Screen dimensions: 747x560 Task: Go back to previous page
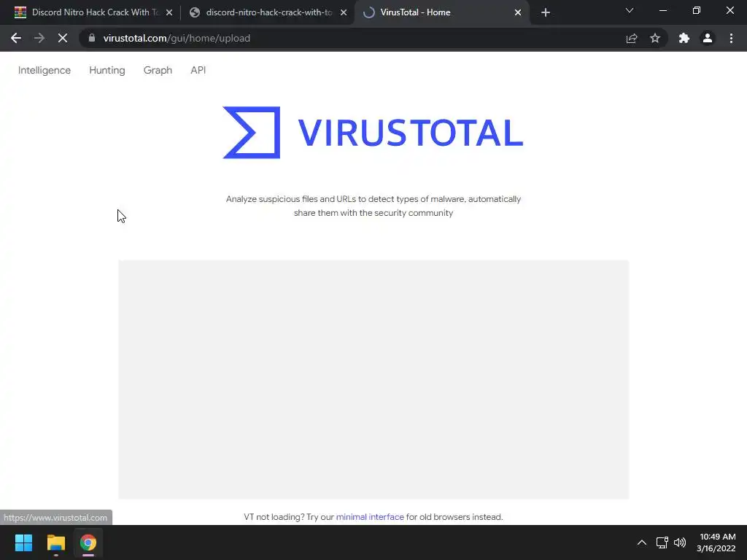pos(16,38)
